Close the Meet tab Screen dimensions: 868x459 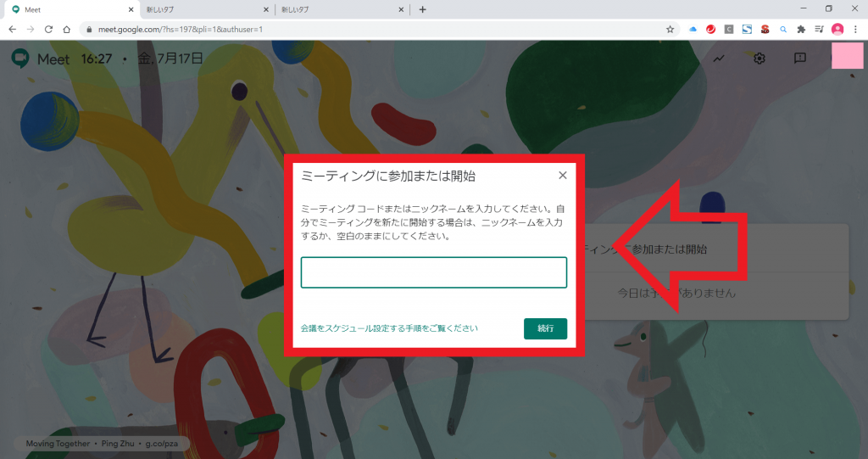(x=131, y=9)
